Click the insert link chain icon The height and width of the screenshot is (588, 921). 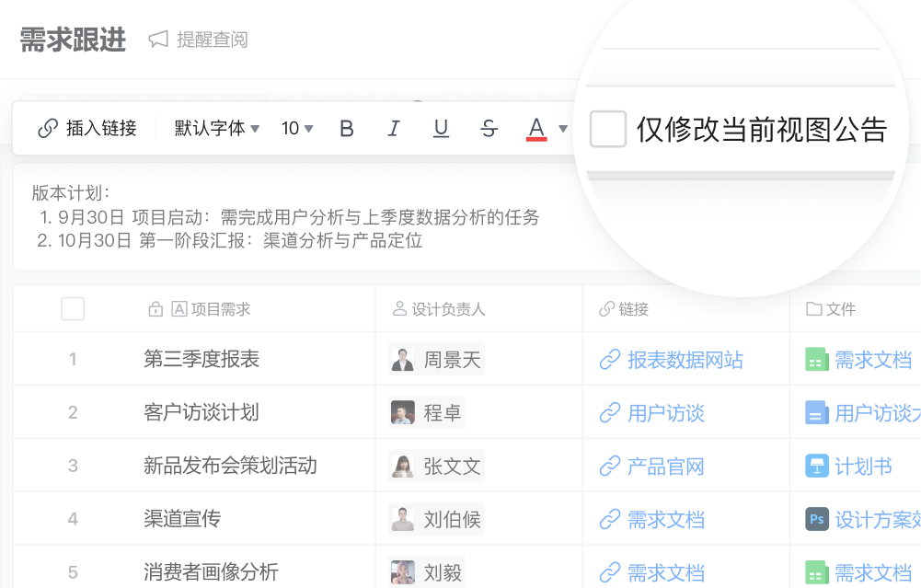pos(48,129)
